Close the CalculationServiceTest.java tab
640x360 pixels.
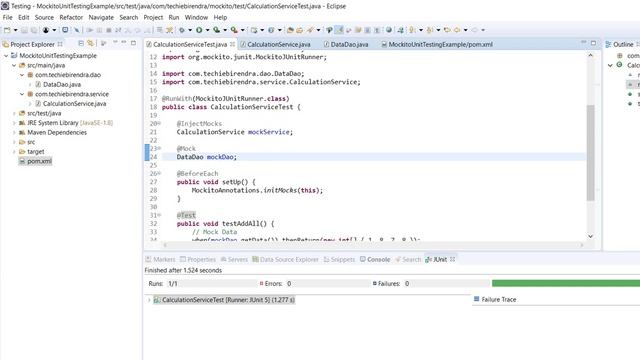coord(232,44)
